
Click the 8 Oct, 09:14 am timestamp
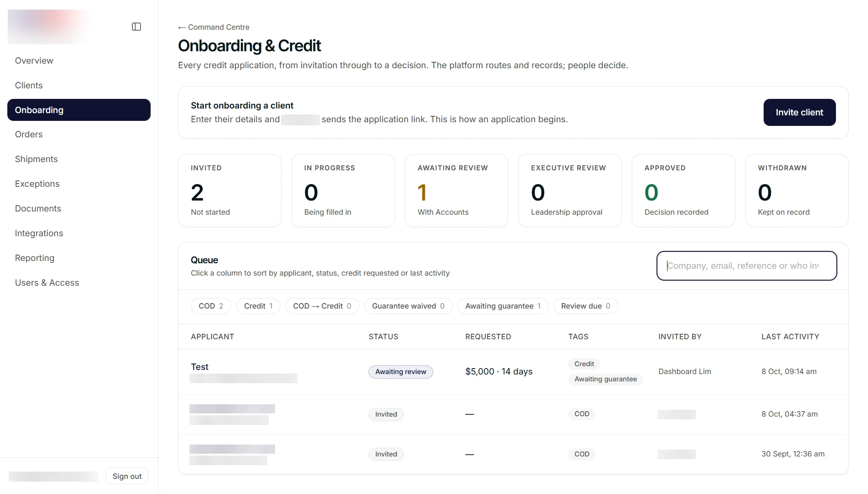coord(789,372)
